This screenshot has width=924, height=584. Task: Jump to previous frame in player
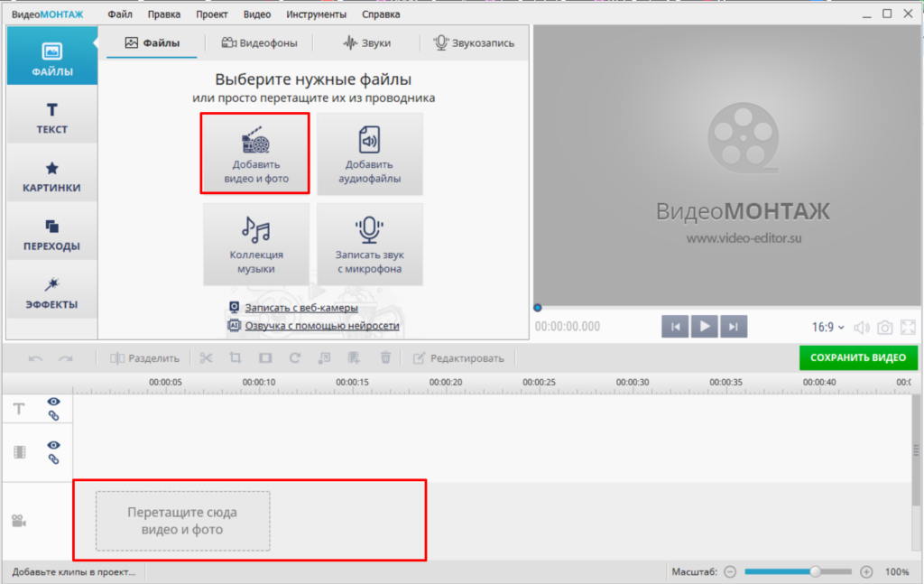pyautogui.click(x=675, y=327)
